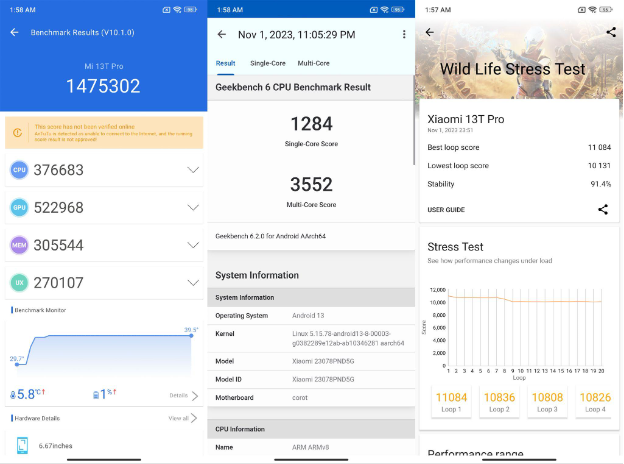Screen dimensions: 624x464
Task: Tap the MEM score badge icon
Action: (19, 245)
